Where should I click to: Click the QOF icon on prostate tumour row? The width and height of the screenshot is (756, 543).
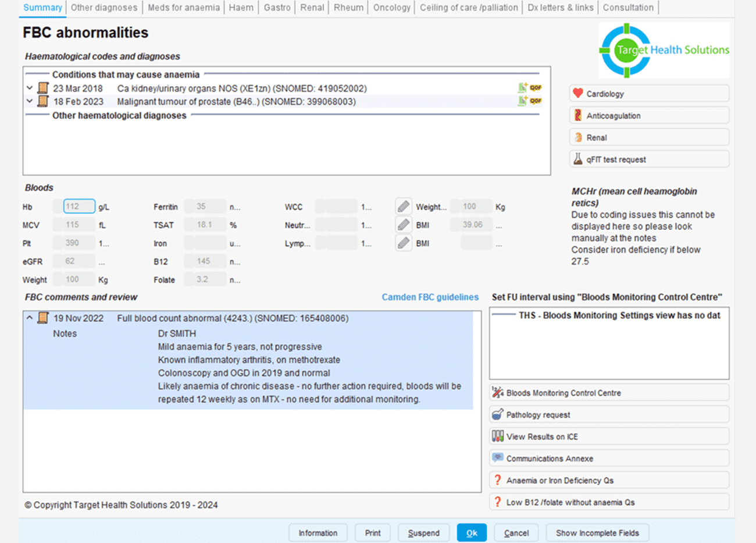pos(536,101)
